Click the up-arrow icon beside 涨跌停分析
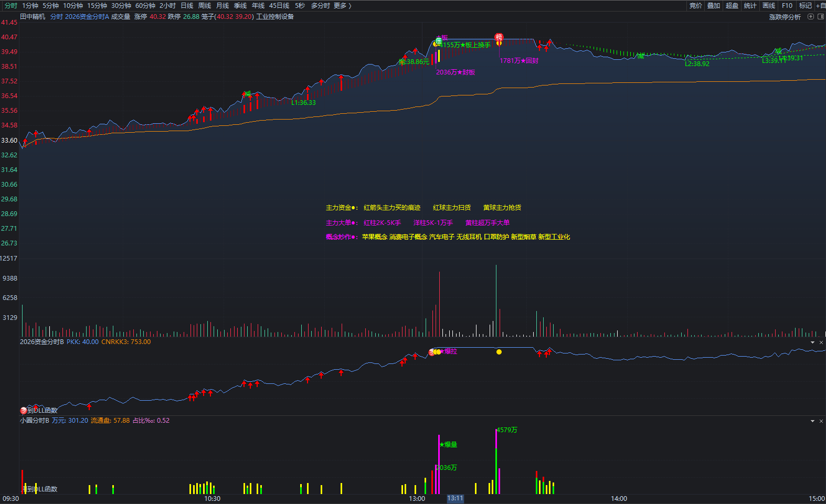The width and height of the screenshot is (826, 504). point(811,17)
